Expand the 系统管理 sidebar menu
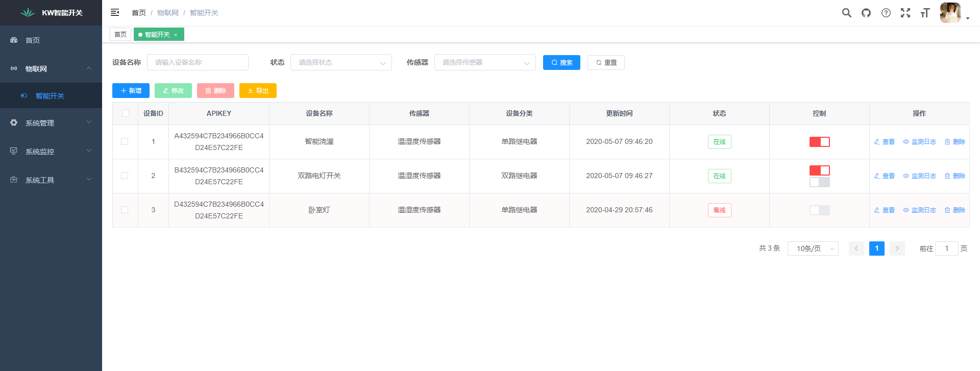Image resolution: width=980 pixels, height=371 pixels. [x=51, y=123]
